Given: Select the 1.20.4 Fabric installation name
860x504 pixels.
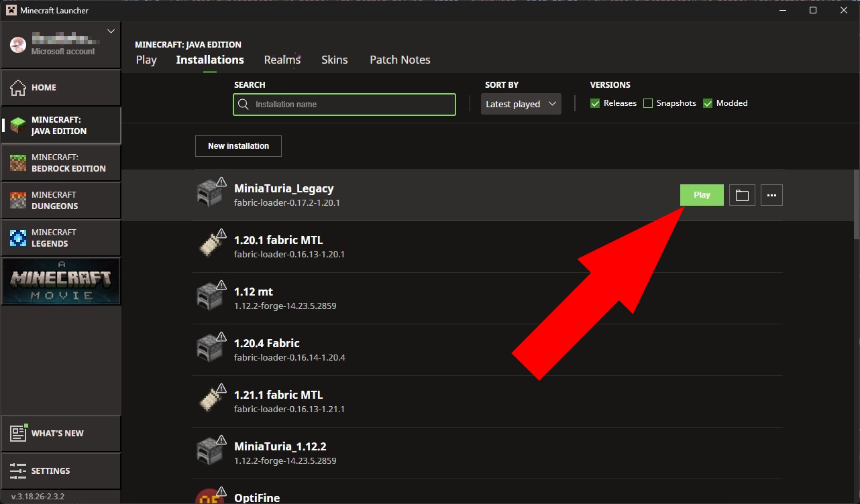Looking at the screenshot, I should (267, 343).
